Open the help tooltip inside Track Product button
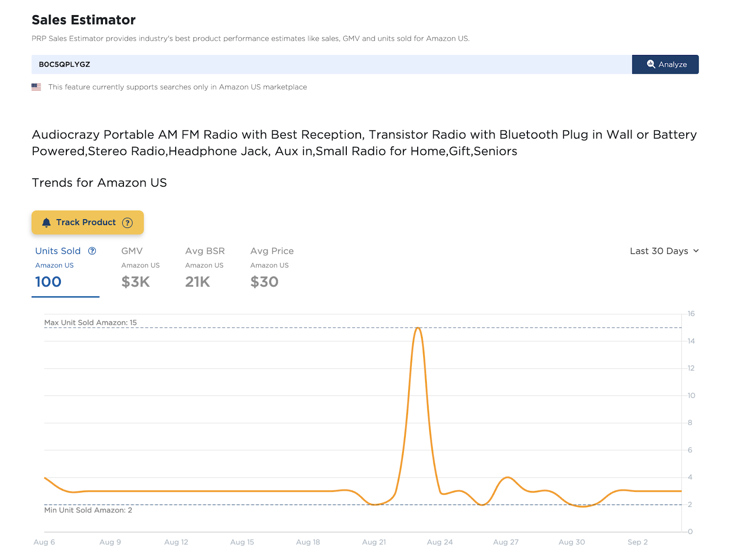The height and width of the screenshot is (560, 732). click(127, 223)
